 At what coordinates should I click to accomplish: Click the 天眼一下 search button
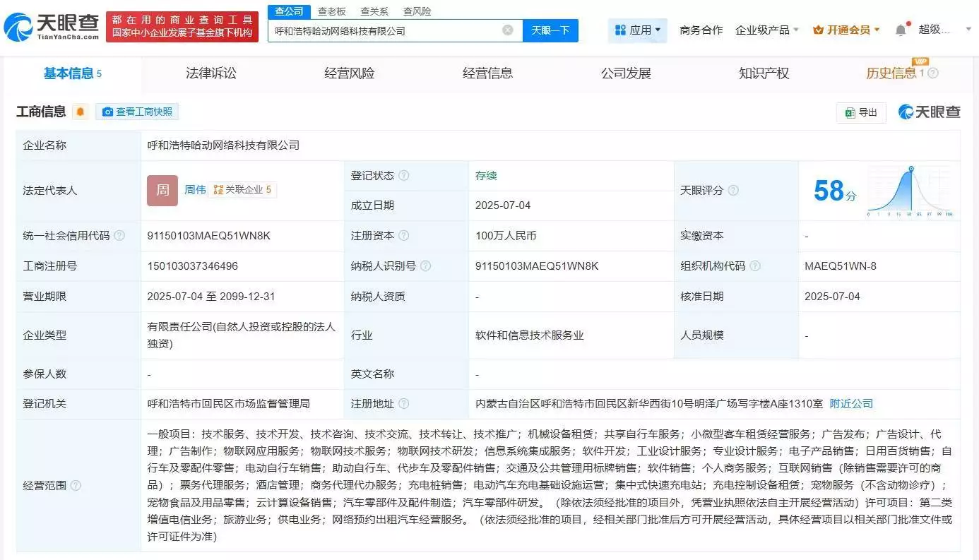pos(552,30)
